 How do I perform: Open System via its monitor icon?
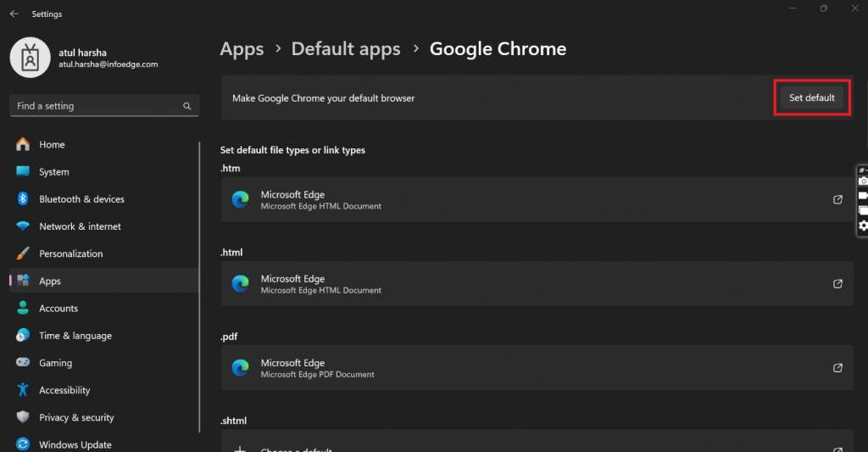pyautogui.click(x=23, y=171)
